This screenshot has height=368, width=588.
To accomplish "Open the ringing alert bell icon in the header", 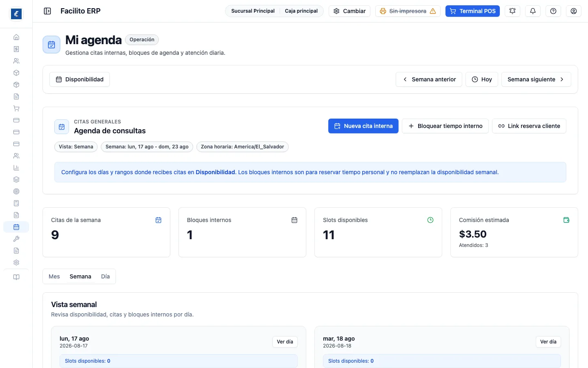I will pyautogui.click(x=512, y=11).
